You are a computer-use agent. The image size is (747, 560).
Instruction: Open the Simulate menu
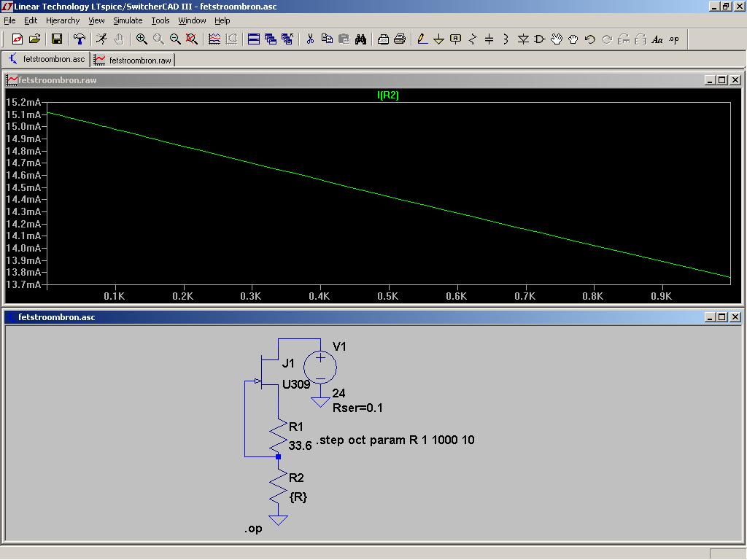click(128, 20)
